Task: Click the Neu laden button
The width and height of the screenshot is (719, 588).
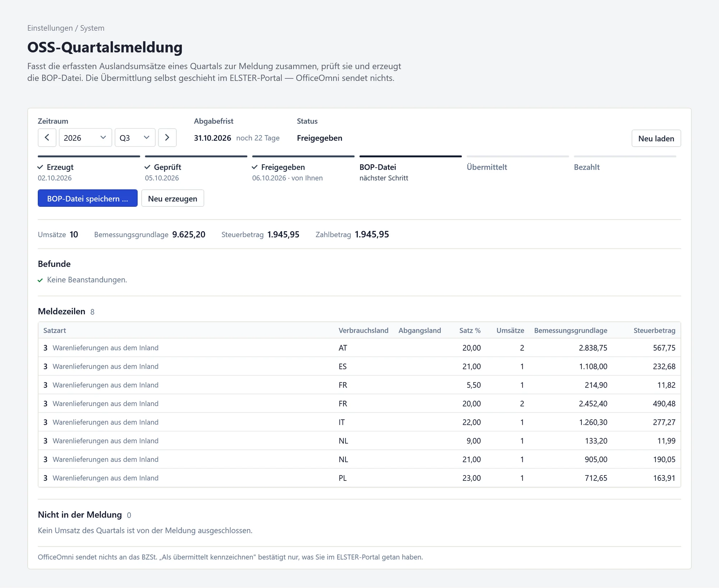Action: coord(656,138)
